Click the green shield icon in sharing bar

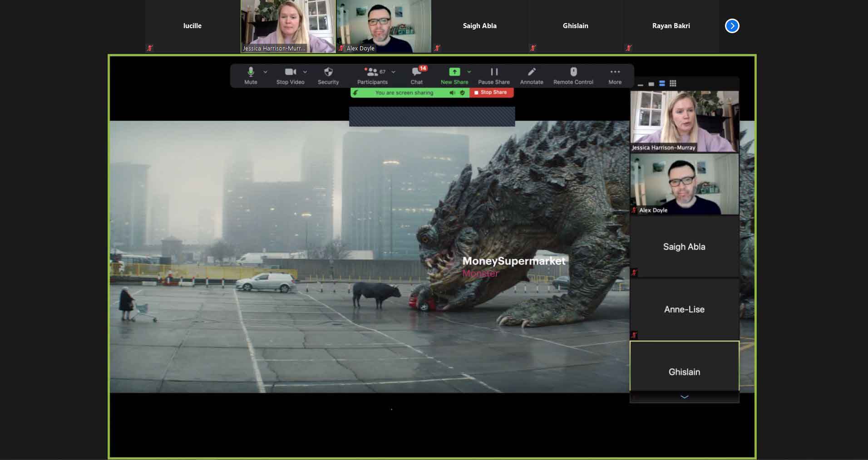(x=462, y=93)
